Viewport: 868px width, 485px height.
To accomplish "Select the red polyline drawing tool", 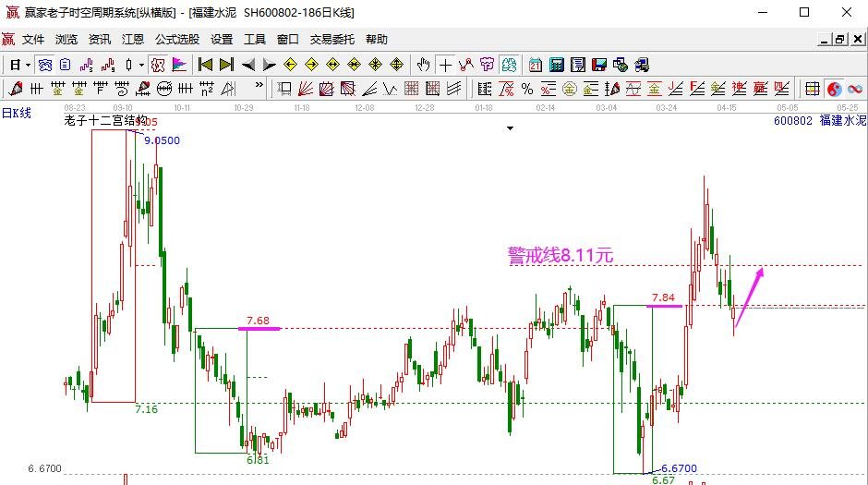I will point(466,65).
